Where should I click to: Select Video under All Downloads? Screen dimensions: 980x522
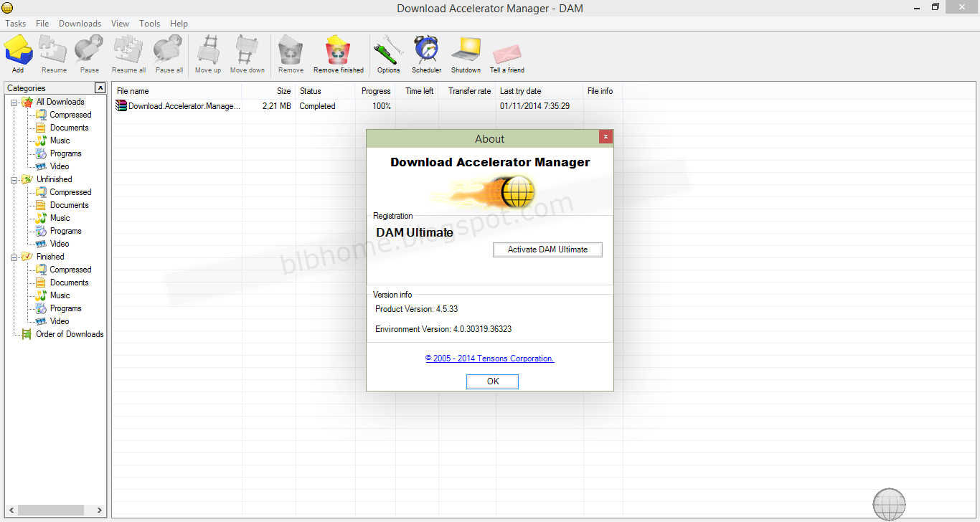point(60,166)
